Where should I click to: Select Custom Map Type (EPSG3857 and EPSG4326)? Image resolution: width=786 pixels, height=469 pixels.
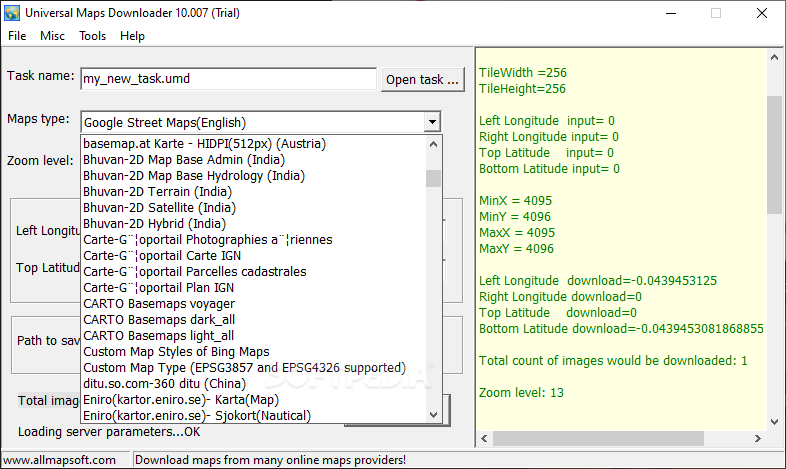point(253,368)
